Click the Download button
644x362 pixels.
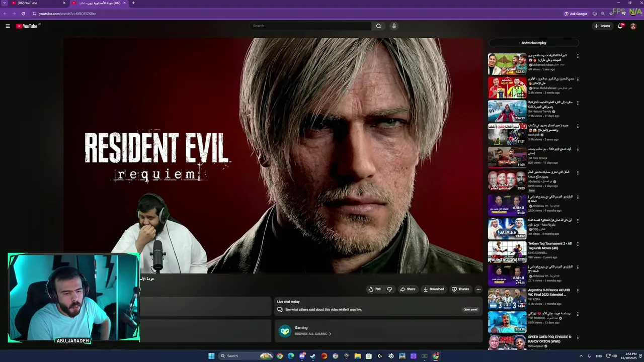click(x=434, y=289)
